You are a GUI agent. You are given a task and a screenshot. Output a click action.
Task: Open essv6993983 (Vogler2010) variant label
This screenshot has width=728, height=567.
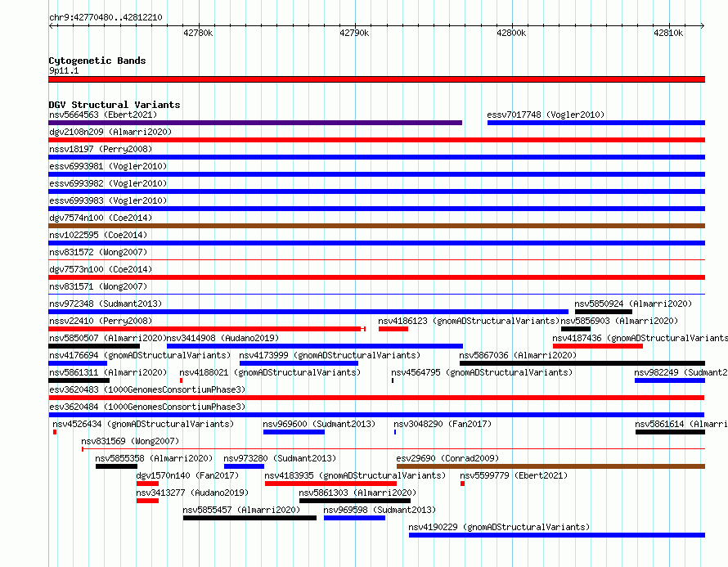pos(108,200)
